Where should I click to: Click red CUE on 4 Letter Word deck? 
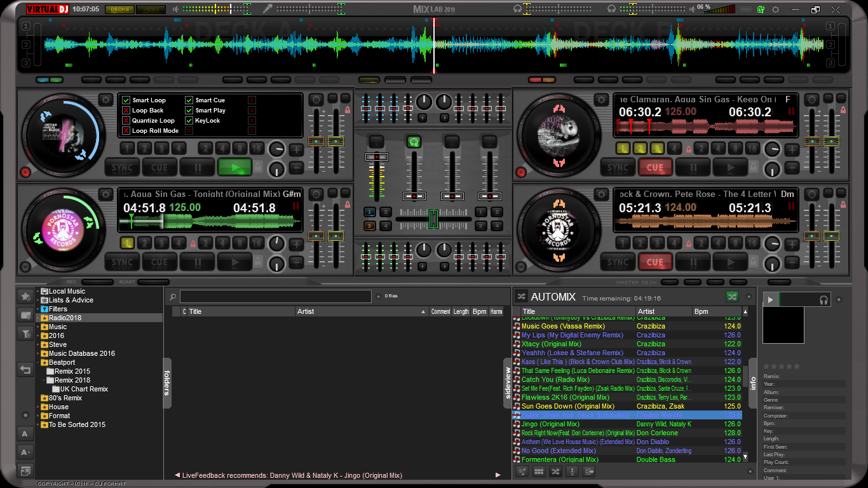coord(655,262)
